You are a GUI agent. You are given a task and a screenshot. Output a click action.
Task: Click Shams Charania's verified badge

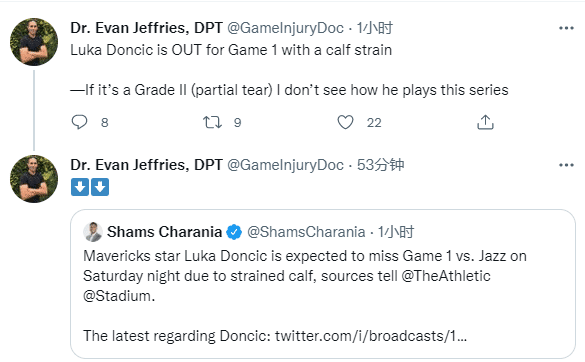tap(234, 232)
